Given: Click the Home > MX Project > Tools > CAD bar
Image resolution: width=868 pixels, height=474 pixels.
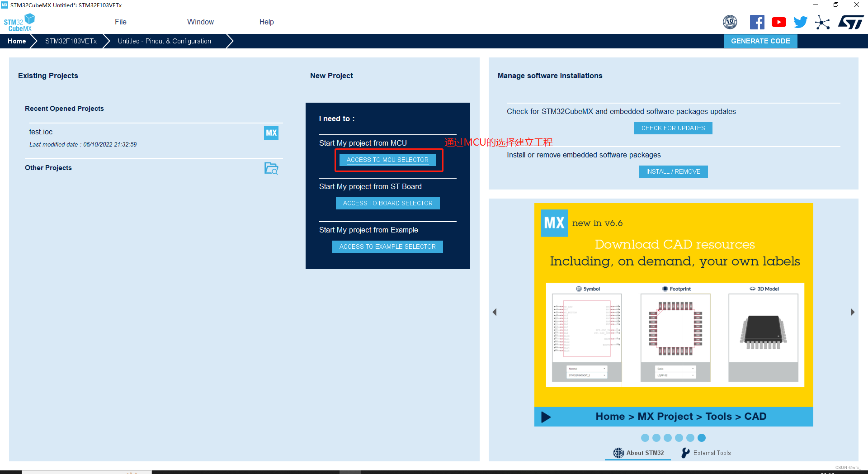Looking at the screenshot, I should 674,417.
